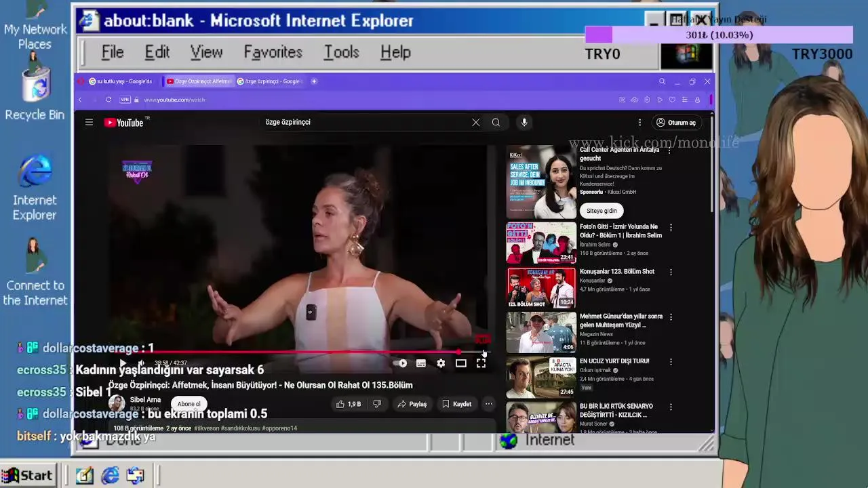
Task: Open more actions next to Kaydet
Action: pyautogui.click(x=489, y=404)
